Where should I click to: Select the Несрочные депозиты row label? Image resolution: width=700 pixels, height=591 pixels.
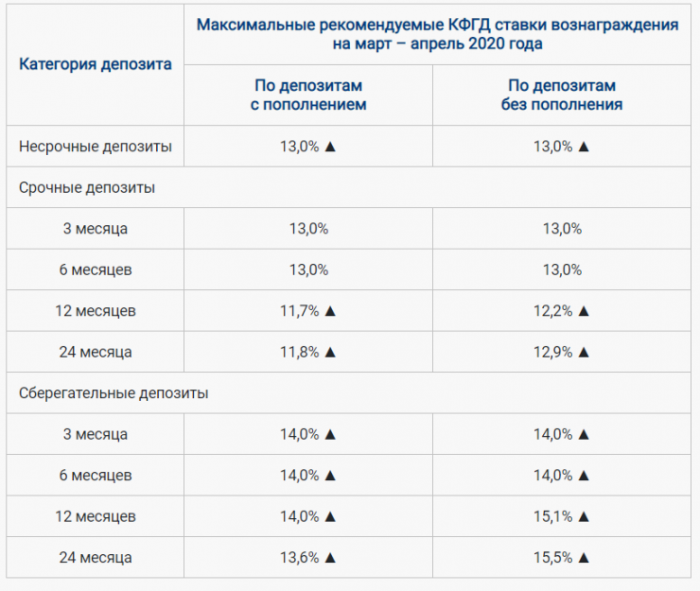(x=96, y=147)
